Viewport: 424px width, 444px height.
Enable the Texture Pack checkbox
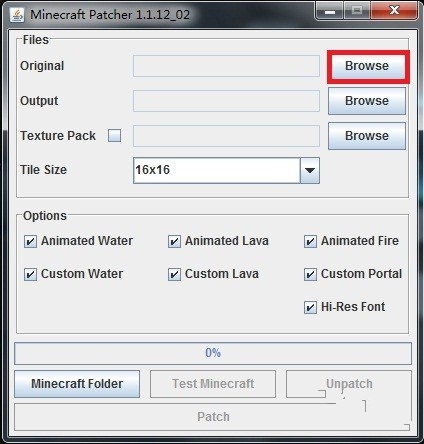click(x=114, y=136)
